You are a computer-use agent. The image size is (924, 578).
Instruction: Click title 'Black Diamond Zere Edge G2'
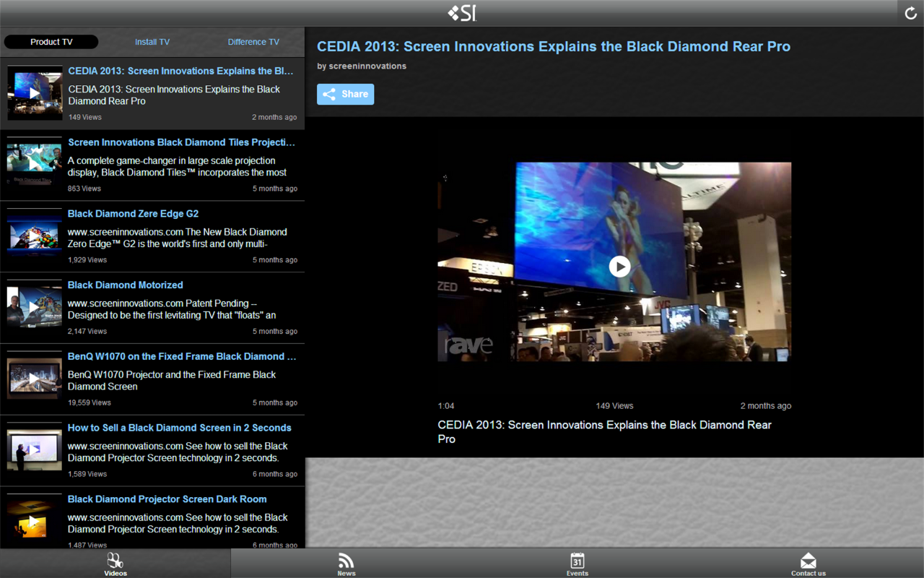click(133, 214)
